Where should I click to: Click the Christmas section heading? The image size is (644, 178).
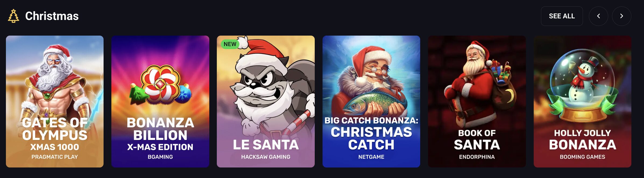click(x=52, y=16)
